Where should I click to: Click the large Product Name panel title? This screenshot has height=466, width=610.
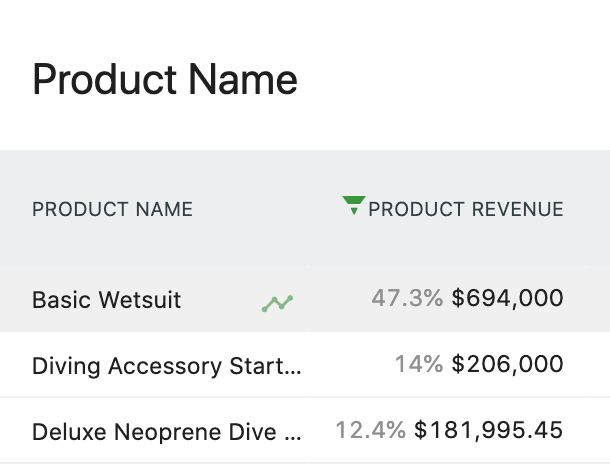pyautogui.click(x=165, y=79)
